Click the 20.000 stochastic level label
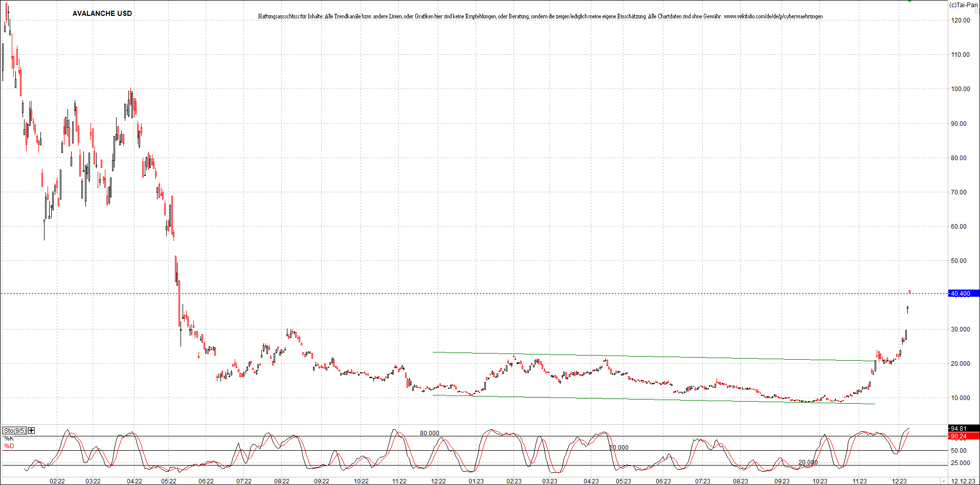980x485 pixels. [x=808, y=462]
